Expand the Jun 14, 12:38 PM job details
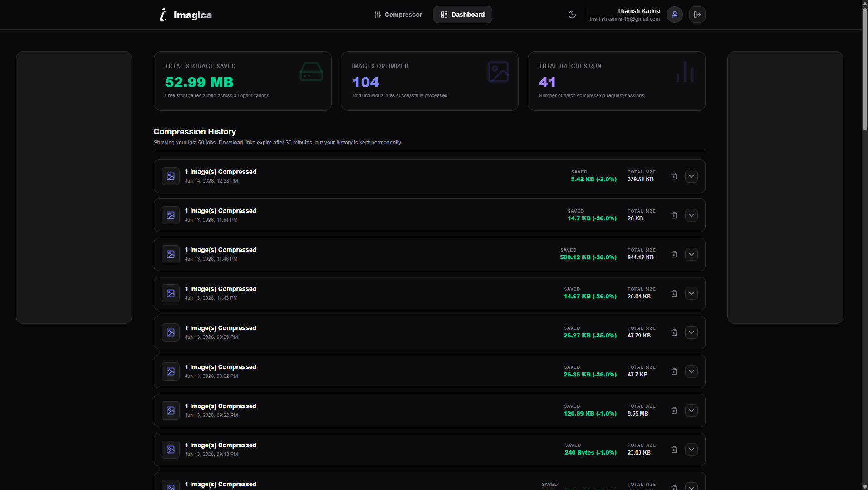The width and height of the screenshot is (868, 490). tap(691, 176)
